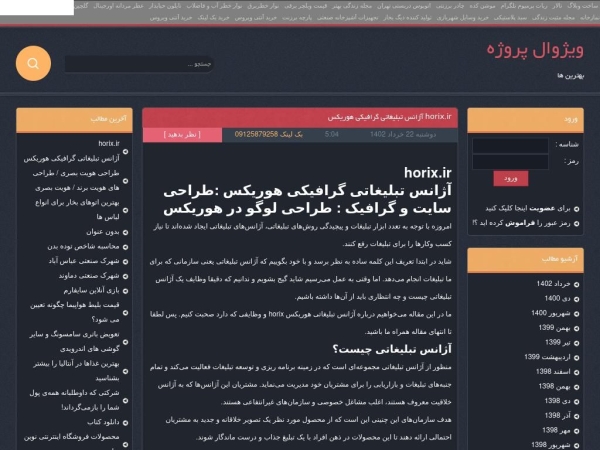Screen dimensions: 600x450
Task: Click the large horix.ir article heading
Action: (x=428, y=173)
